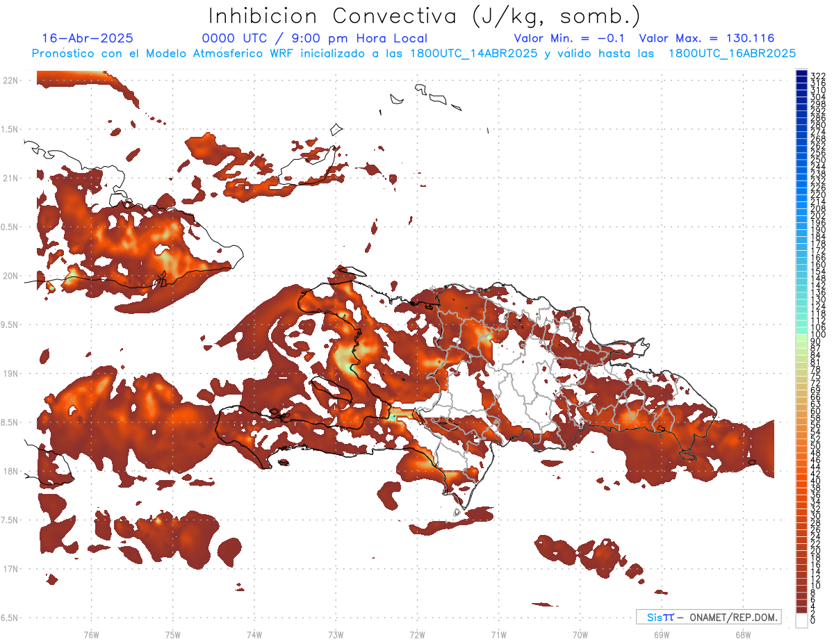
Task: Click the title 'Inhibicion Convectiva (J/kg, somb.)'
Action: 425,17
